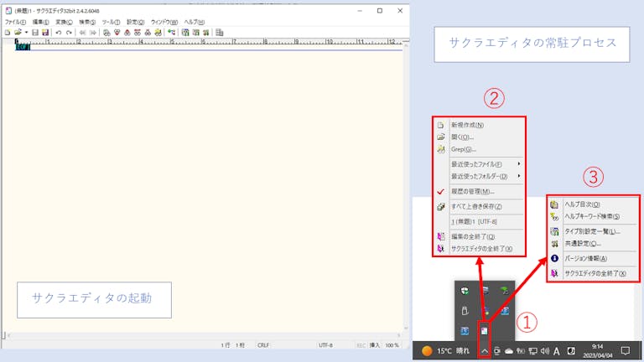
Task: Expand the dropdown arrow beside Open icon
Action: click(26, 33)
